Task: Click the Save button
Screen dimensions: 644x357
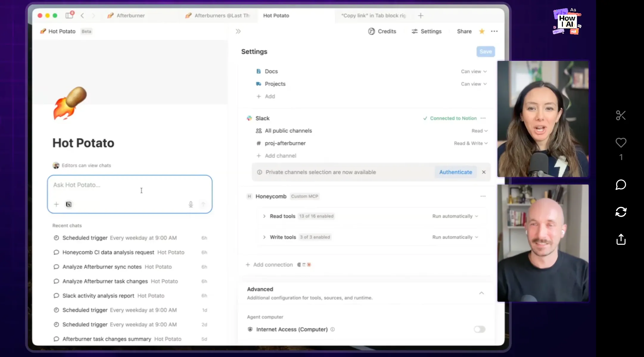Action: point(486,52)
